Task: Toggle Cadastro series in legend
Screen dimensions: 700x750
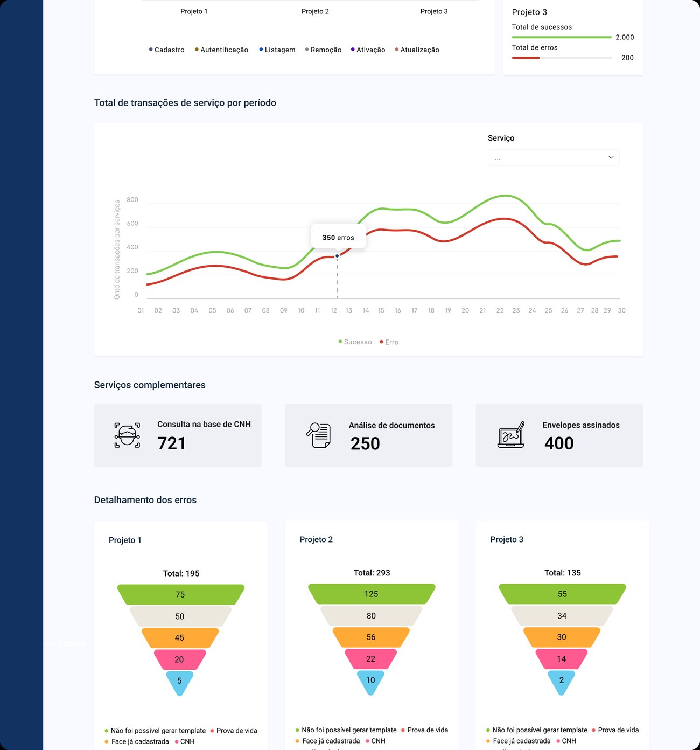Action: [166, 50]
